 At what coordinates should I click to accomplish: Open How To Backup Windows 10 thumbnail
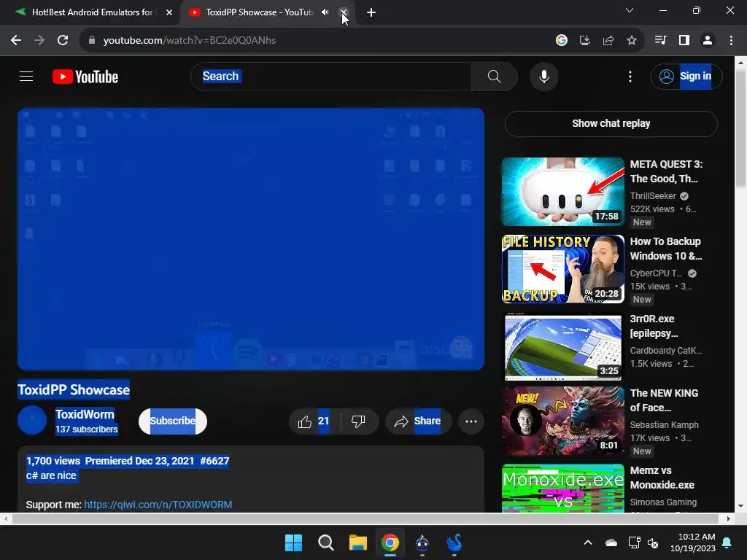click(x=562, y=268)
